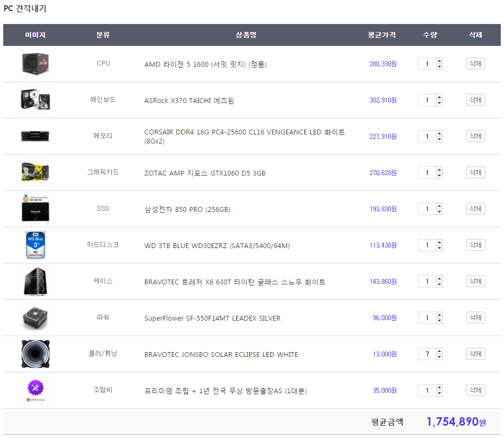The height and width of the screenshot is (438, 504).
Task: Select the 280,330원 CPU average price
Action: tap(383, 64)
